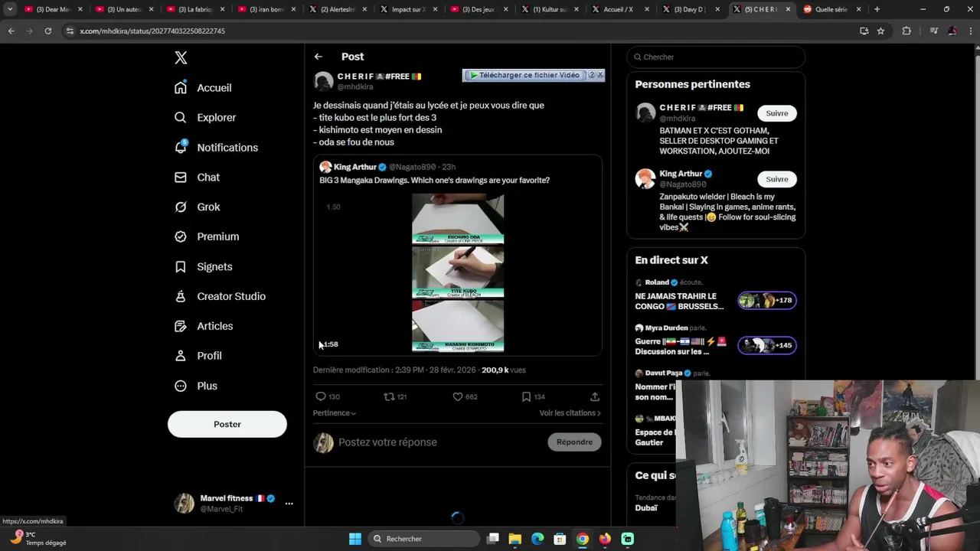Open Notifications in the sidebar

(x=216, y=148)
